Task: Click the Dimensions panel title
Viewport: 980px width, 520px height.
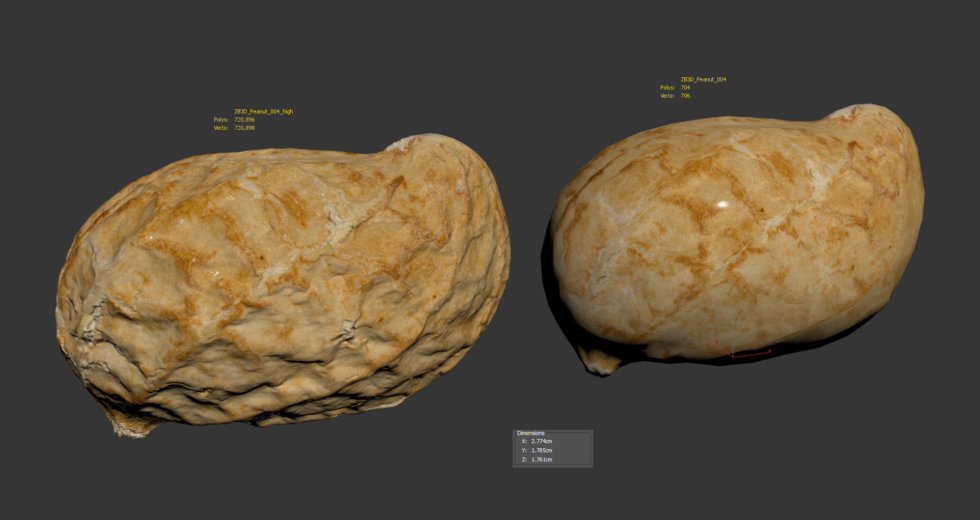Action: [530, 433]
